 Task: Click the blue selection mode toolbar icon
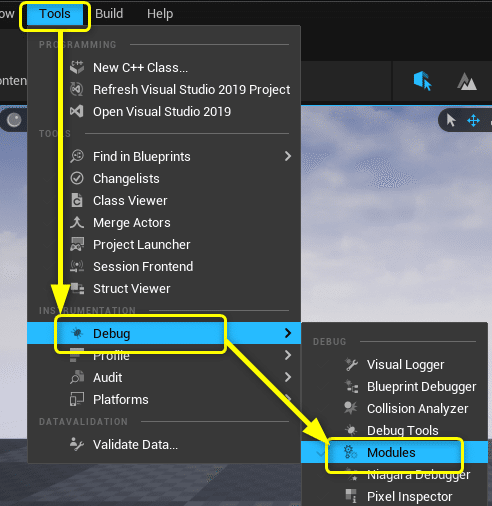coord(423,81)
